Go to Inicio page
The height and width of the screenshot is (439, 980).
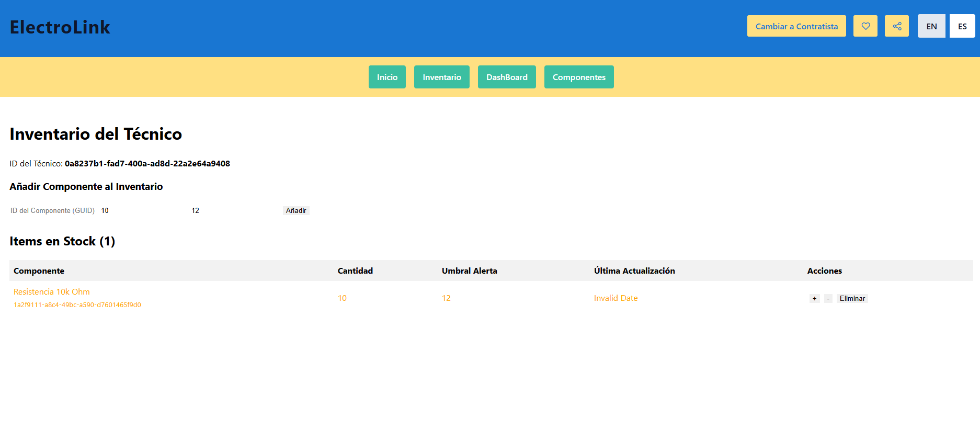click(x=387, y=77)
